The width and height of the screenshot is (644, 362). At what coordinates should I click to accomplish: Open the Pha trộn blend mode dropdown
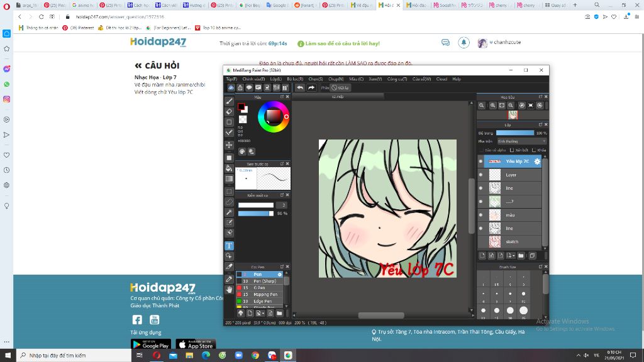521,141
